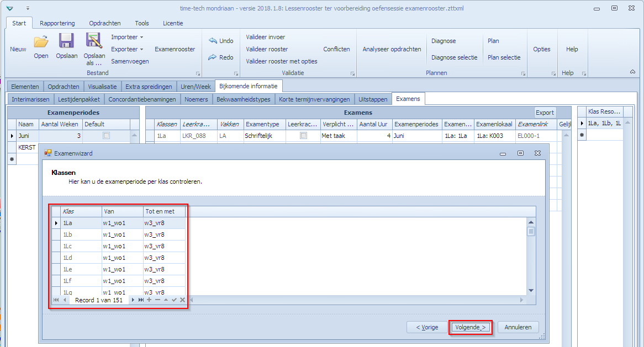Viewport: 644px width, 347px height.
Task: Open the Interimarissen sub-tab
Action: [30, 99]
